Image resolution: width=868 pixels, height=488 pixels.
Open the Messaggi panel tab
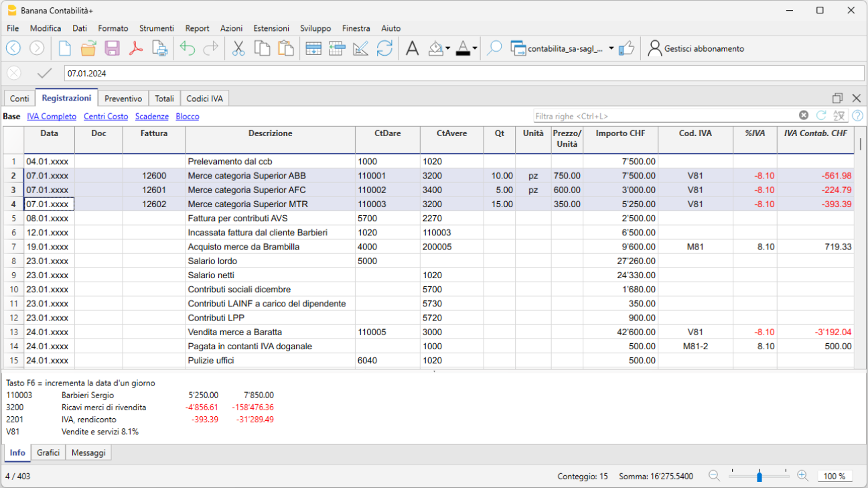89,452
